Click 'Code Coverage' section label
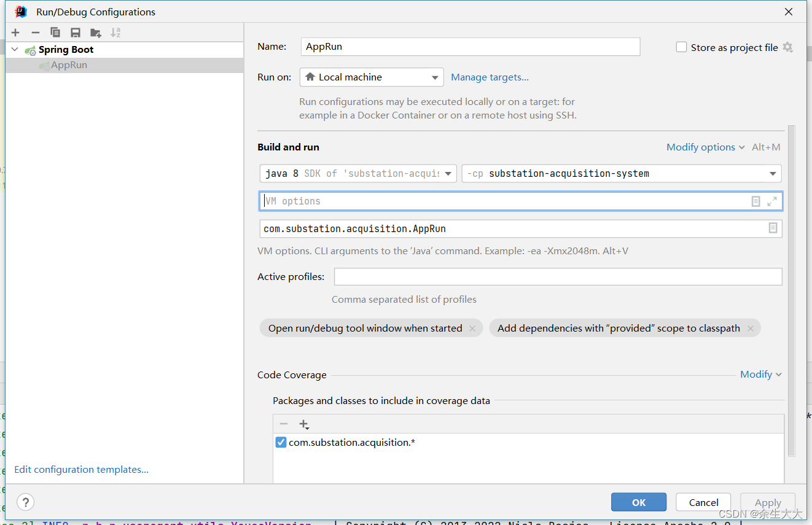Viewport: 812px width, 525px height. (292, 375)
